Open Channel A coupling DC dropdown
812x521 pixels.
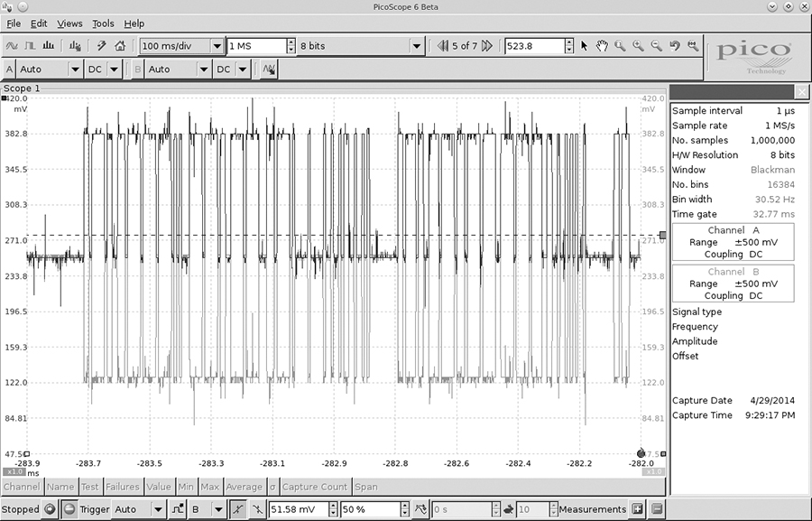click(x=114, y=69)
